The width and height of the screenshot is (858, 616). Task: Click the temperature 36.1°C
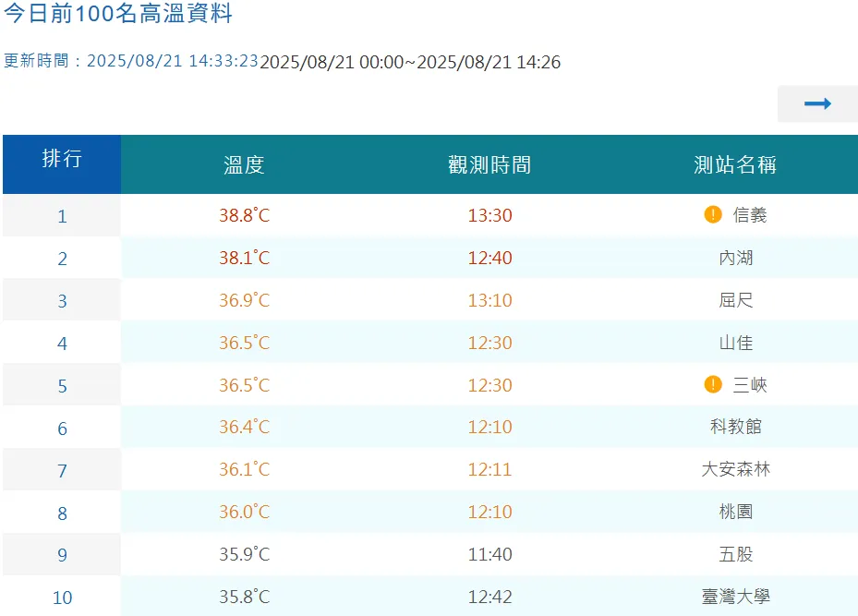click(244, 469)
